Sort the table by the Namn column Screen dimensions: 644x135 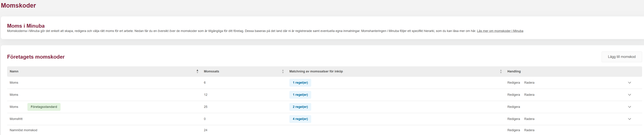point(197,72)
